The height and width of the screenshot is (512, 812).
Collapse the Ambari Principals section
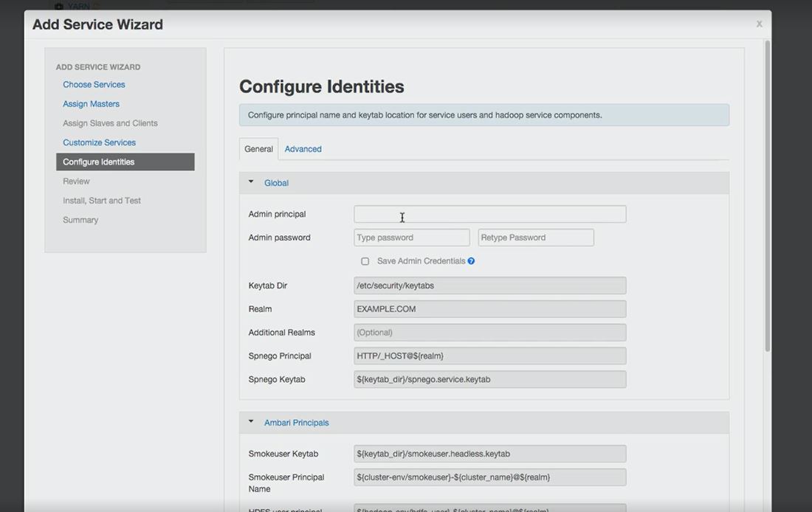(x=250, y=422)
